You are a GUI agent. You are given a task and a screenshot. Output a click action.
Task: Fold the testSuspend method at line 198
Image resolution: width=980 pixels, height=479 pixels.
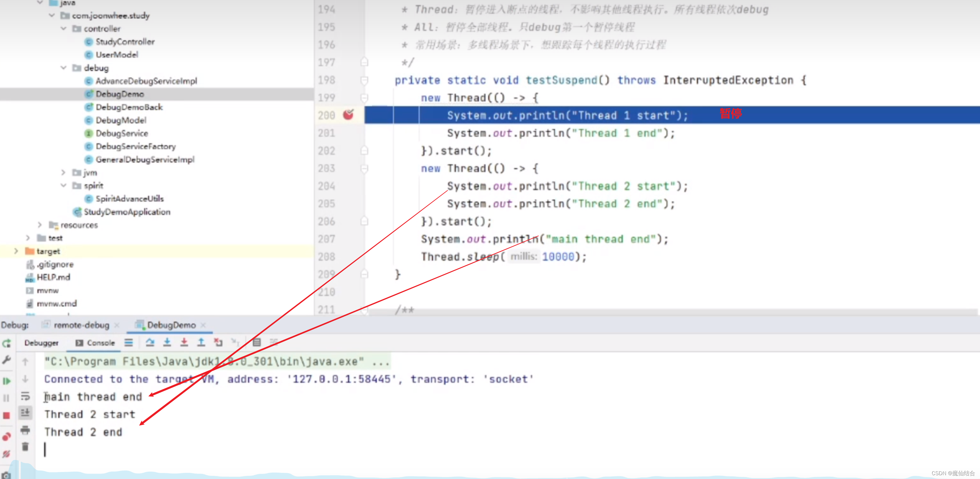(x=364, y=80)
